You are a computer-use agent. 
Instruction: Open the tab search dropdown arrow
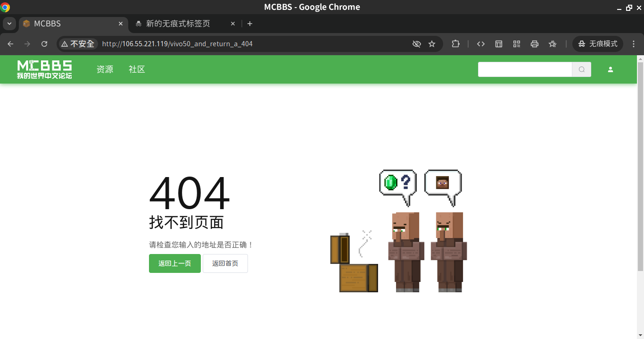coord(9,24)
